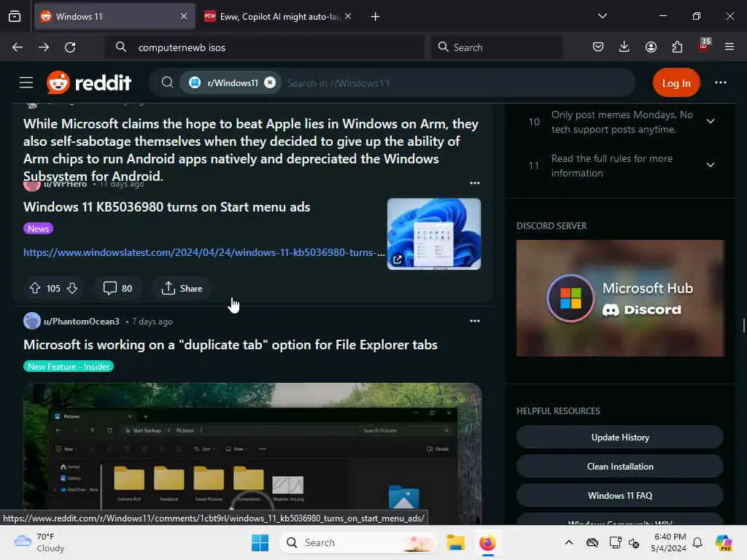Close the Eww, Copilot AI tab
This screenshot has height=560, width=747.
click(x=348, y=16)
